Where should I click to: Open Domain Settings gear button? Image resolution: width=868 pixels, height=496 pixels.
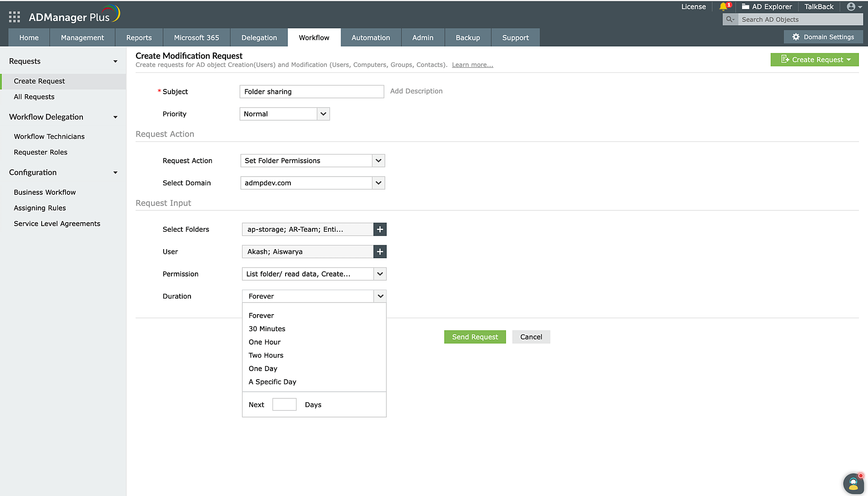(823, 37)
